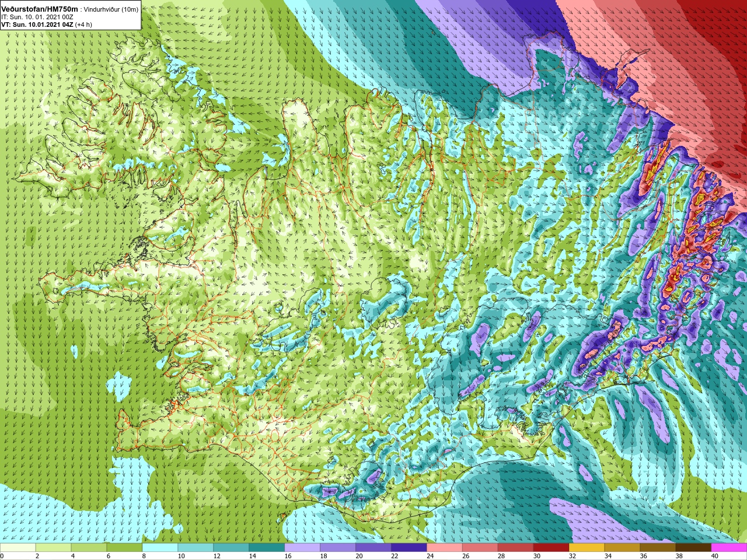Choose the 10–12 turquoise legend swatch

(196, 547)
